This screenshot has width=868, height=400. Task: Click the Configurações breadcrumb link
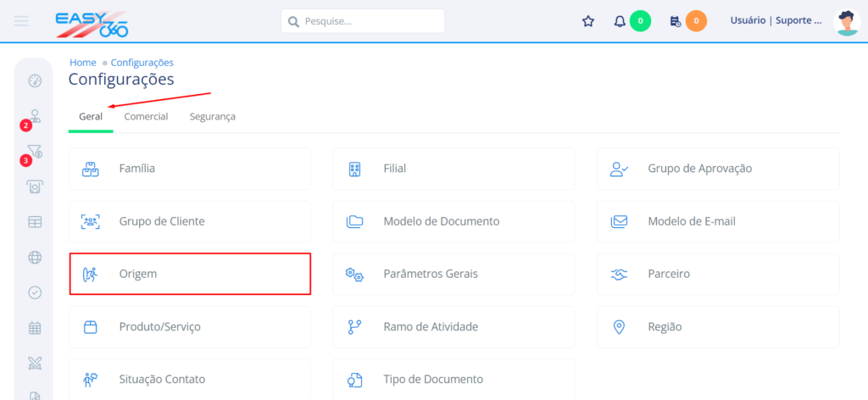(142, 63)
